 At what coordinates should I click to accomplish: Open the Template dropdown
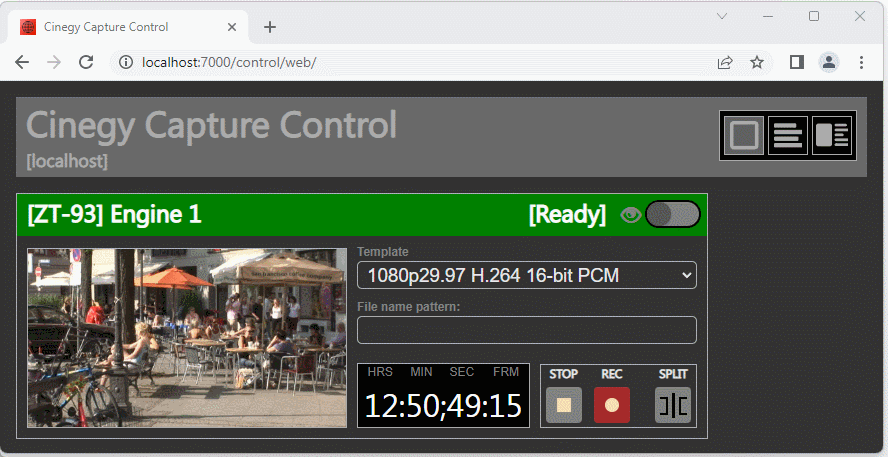[527, 275]
